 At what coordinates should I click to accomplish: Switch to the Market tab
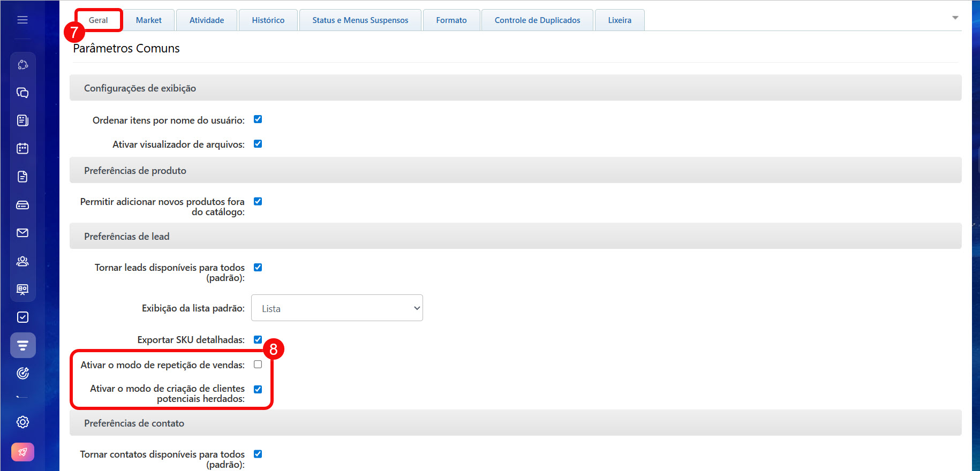click(x=148, y=20)
